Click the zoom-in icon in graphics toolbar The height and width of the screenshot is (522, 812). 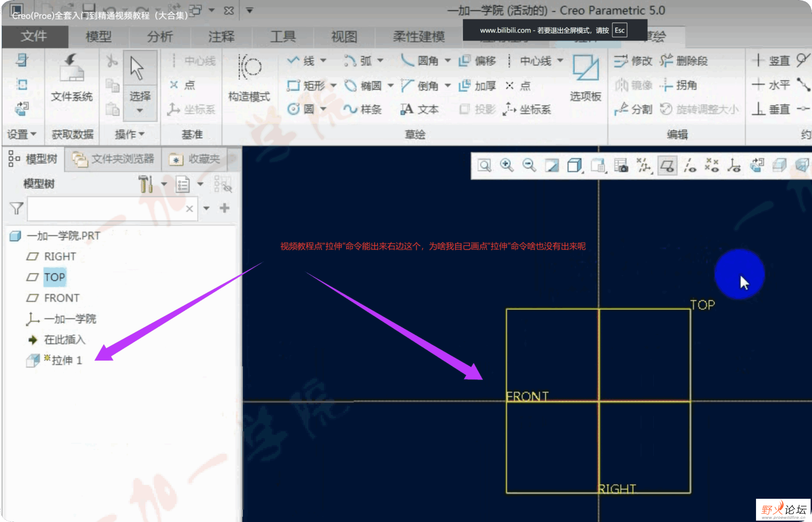[x=507, y=165]
